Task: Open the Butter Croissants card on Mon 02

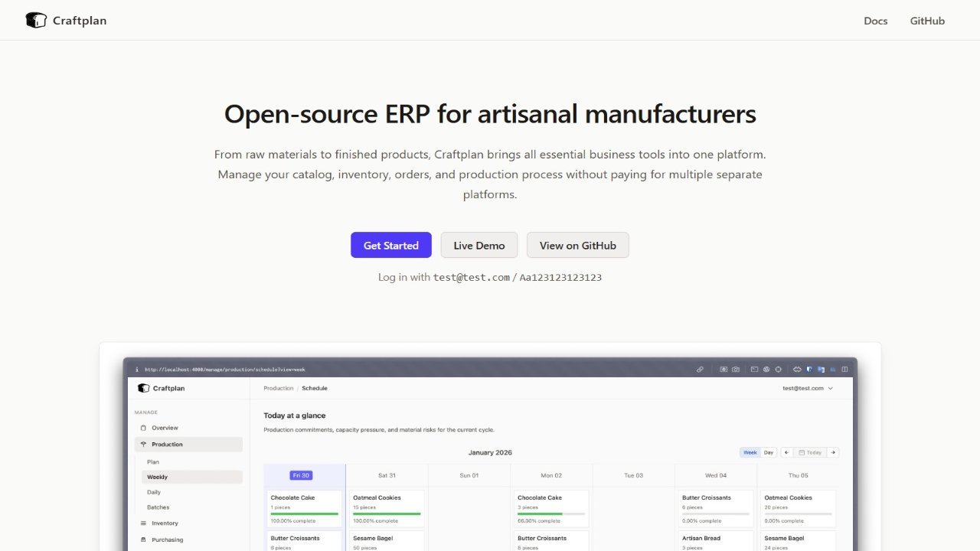Action: (551, 541)
